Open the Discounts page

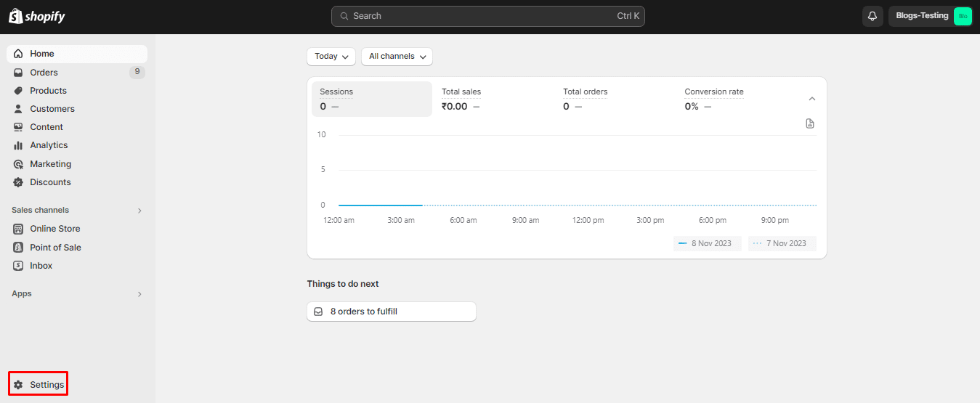[x=50, y=182]
